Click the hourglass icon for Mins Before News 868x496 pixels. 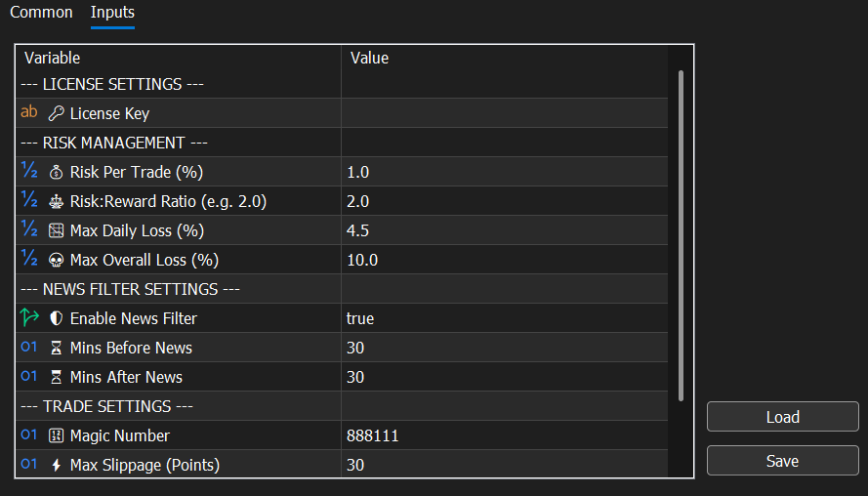[x=56, y=348]
